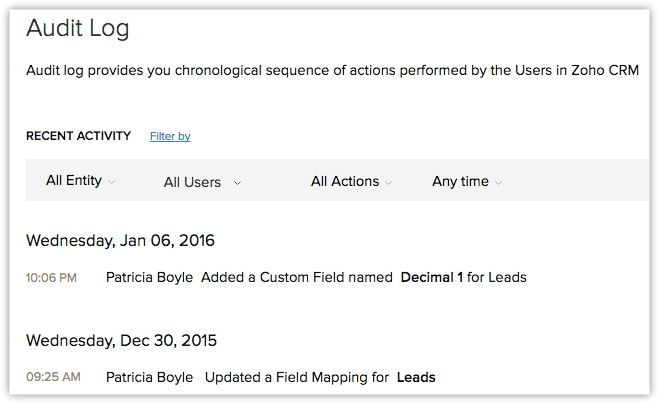659x404 pixels.
Task: Click Patricia Boyle in the Custom Field entry
Action: click(149, 277)
